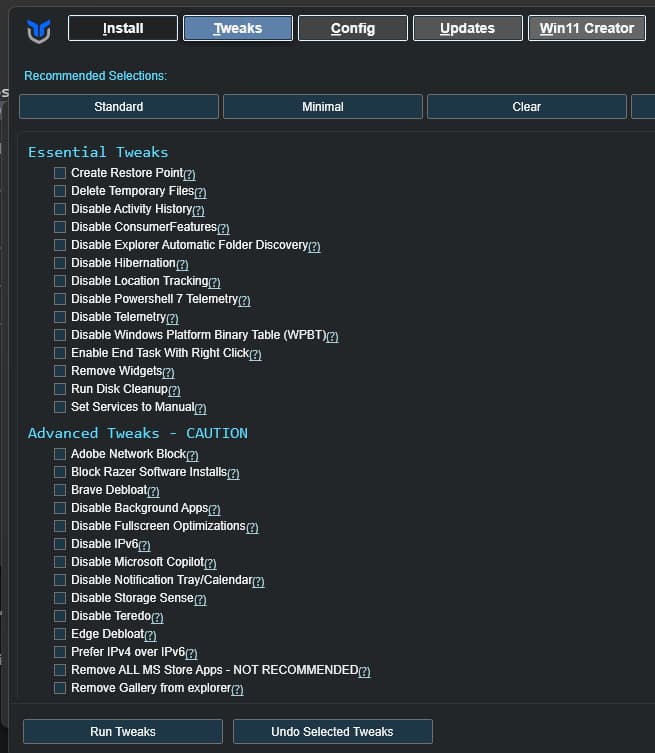Open help (?) for Disable Background Apps
Image resolution: width=655 pixels, height=753 pixels.
pyautogui.click(x=215, y=509)
